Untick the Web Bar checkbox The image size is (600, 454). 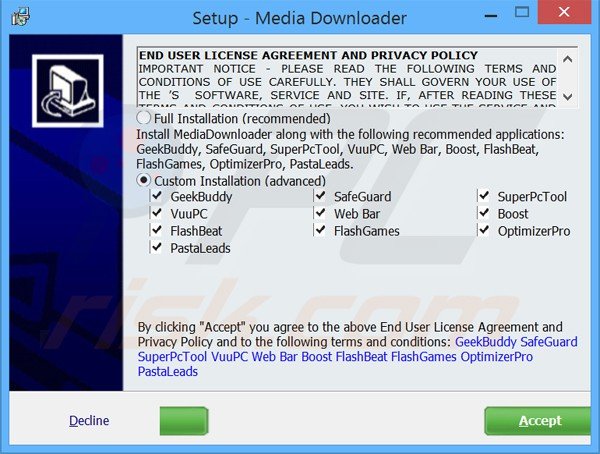point(321,214)
